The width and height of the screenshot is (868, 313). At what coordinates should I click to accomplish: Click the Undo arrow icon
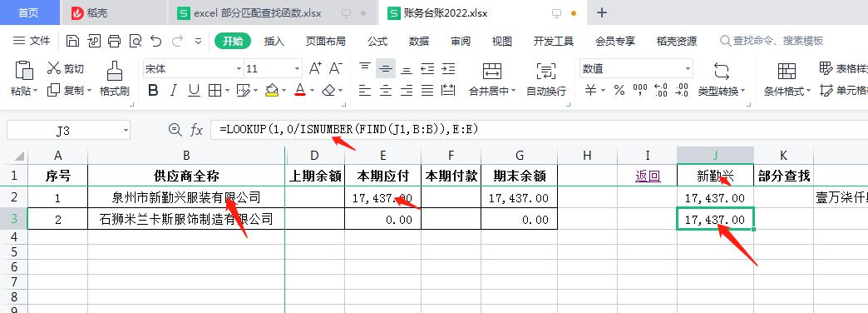click(x=156, y=41)
